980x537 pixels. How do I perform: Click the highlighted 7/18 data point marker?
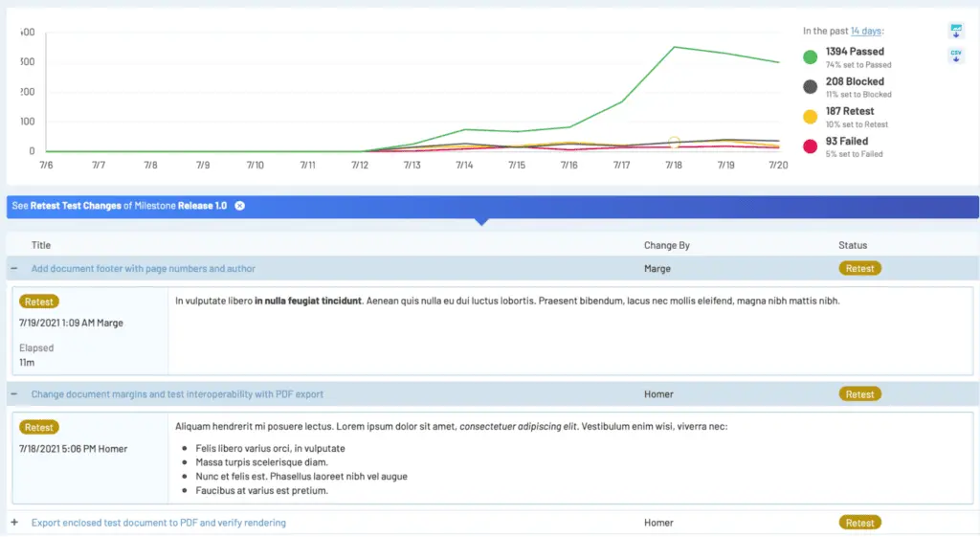(674, 143)
